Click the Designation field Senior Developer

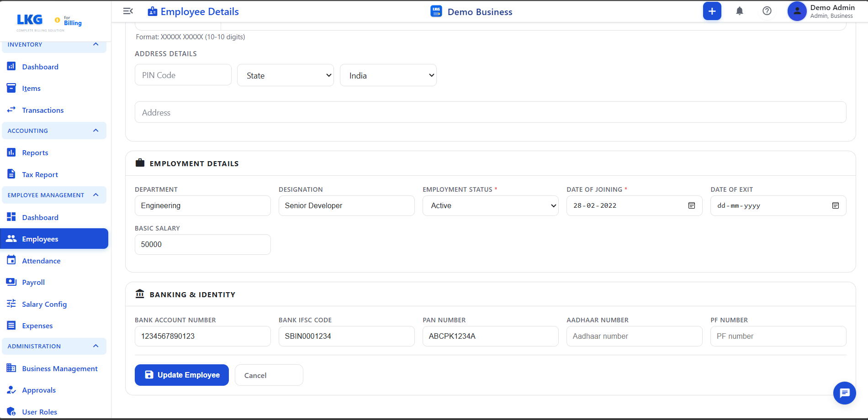(x=347, y=205)
